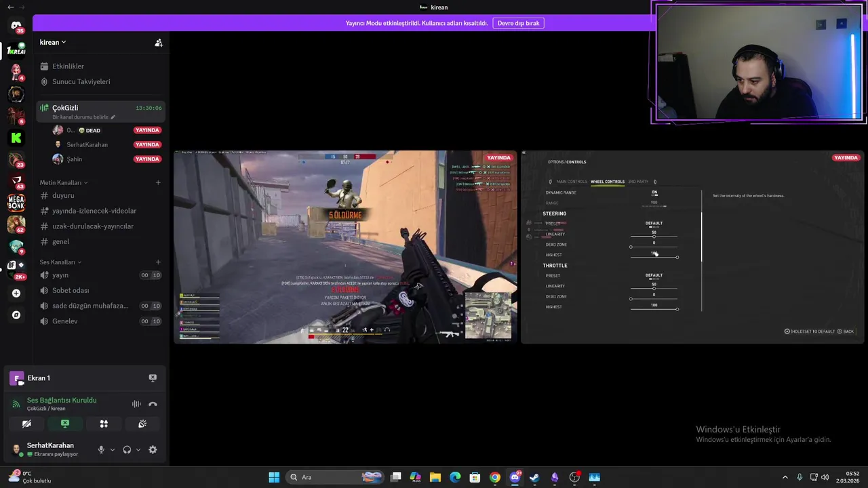868x488 pixels.
Task: Toggle noise suppression waveform icon
Action: pos(136,404)
